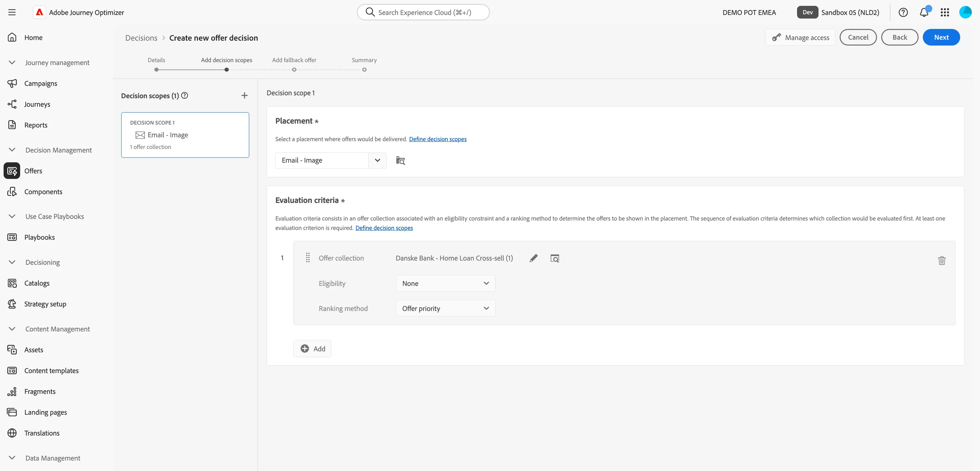Open the user profile avatar
Image resolution: width=980 pixels, height=471 pixels.
(966, 12)
